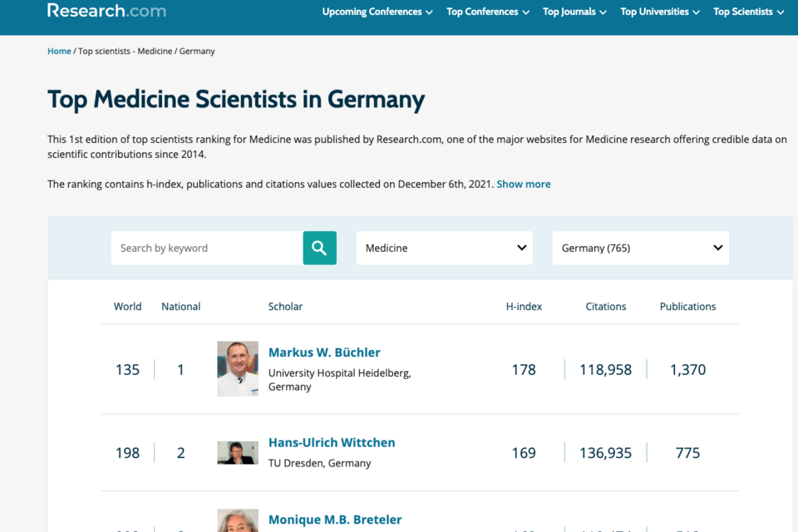Click world rank value 135
This screenshot has height=532, width=798.
click(x=127, y=370)
